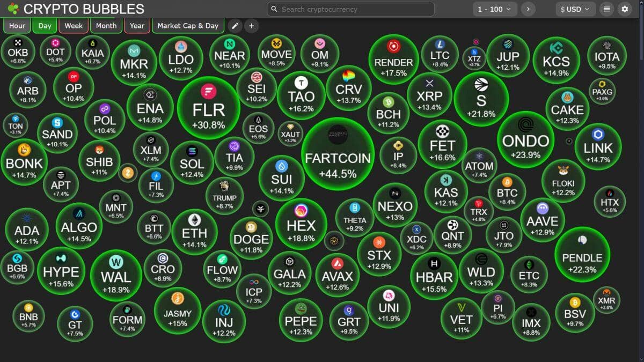Switch to the Day tab
The image size is (644, 362).
point(45,26)
